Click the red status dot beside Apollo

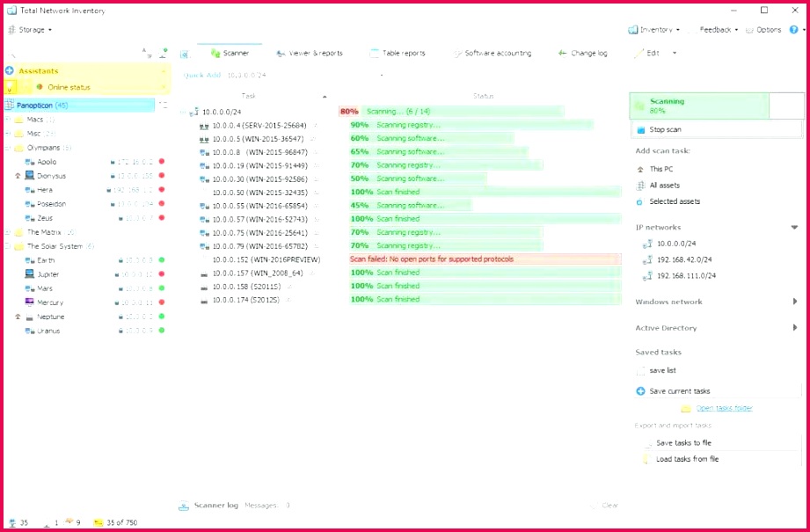162,162
